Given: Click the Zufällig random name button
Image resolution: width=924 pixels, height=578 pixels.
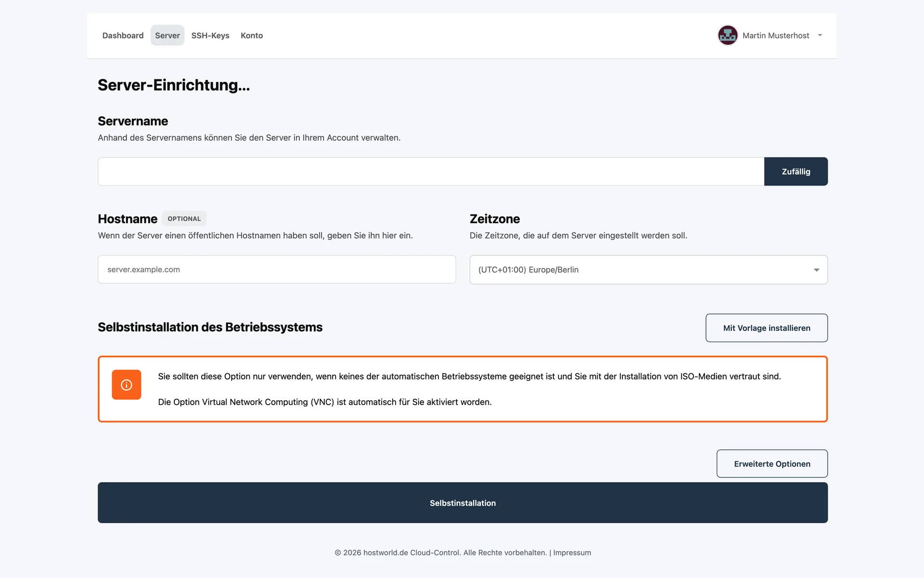Looking at the screenshot, I should click(x=796, y=171).
